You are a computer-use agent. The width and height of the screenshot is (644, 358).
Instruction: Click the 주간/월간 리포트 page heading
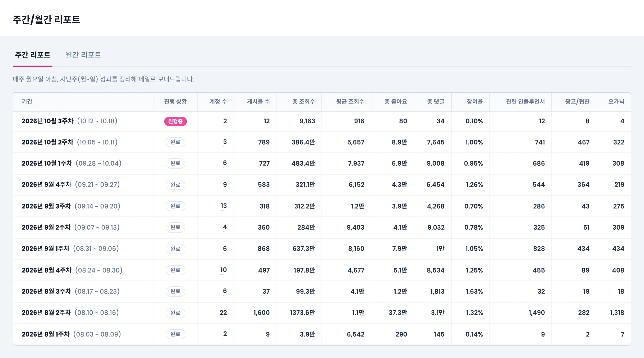tap(46, 20)
